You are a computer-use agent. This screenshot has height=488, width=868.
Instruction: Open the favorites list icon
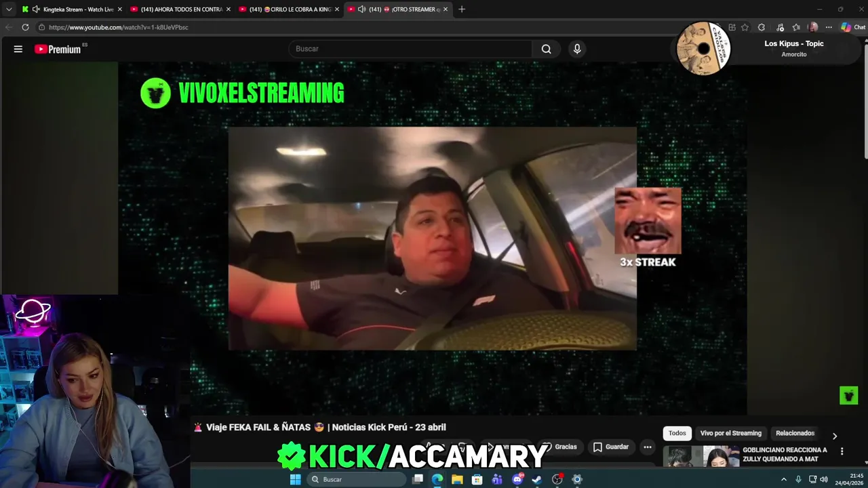click(x=796, y=27)
